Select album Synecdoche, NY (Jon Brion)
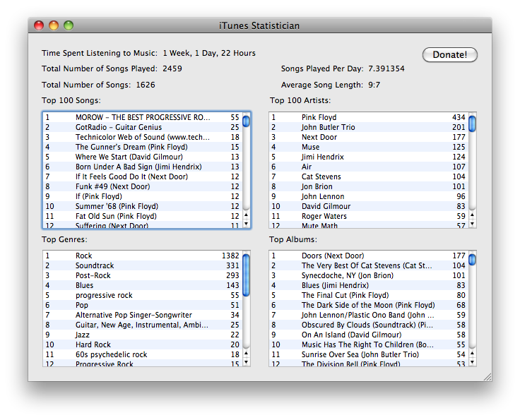This screenshot has height=420, width=520. click(369, 275)
